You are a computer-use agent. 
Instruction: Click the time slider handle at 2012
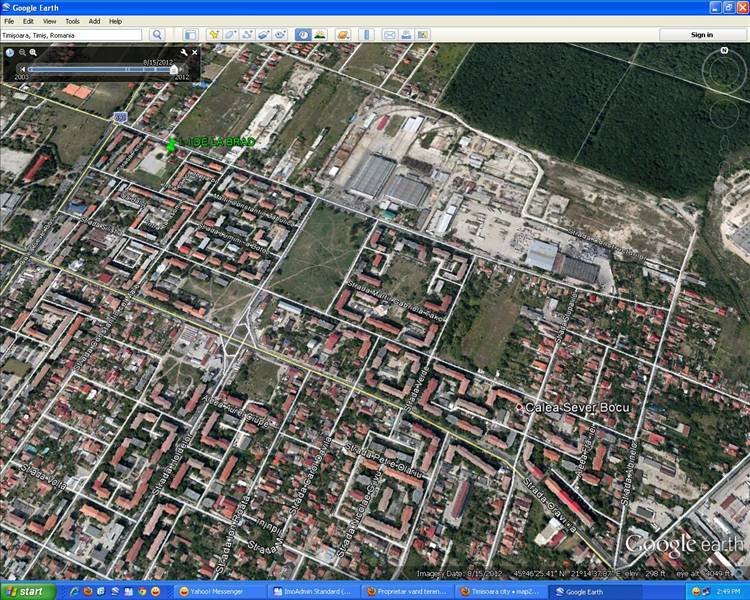click(x=173, y=69)
